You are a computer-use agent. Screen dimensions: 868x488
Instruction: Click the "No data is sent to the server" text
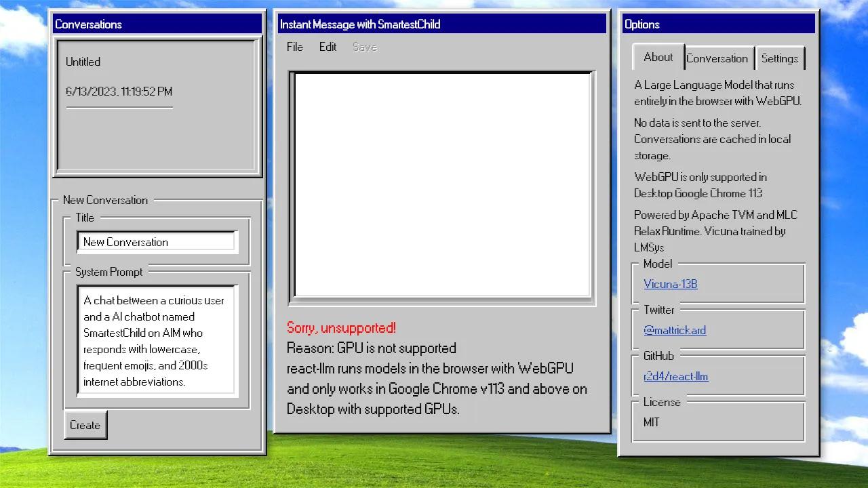coord(713,139)
